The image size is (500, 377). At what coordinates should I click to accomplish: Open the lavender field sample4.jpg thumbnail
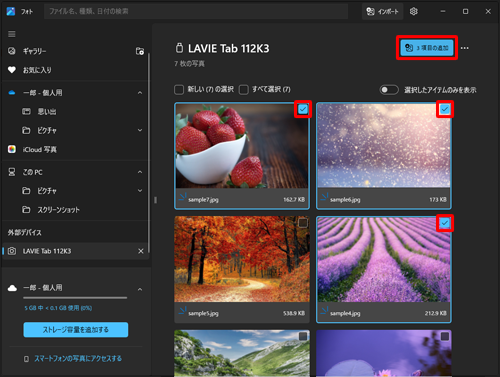pos(384,259)
